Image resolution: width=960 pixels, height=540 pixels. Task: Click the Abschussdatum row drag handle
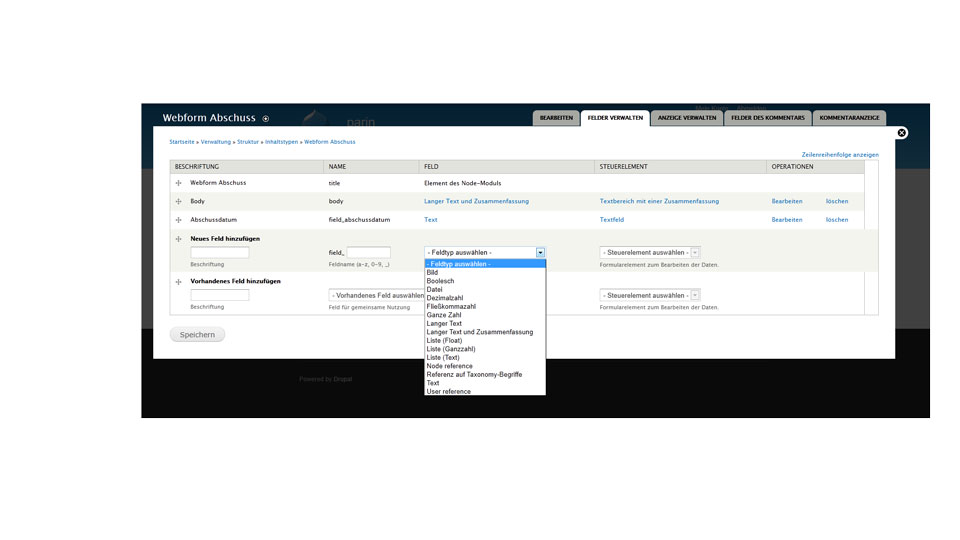point(179,219)
